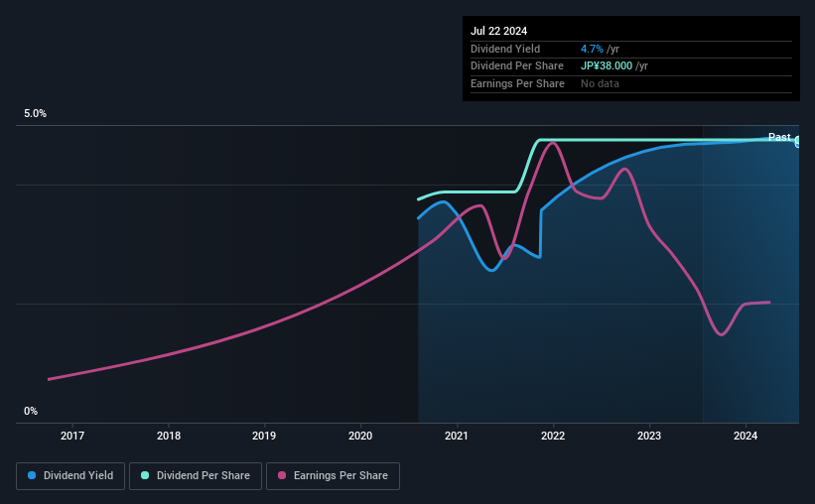Select the 2019 x-axis label
The width and height of the screenshot is (815, 504).
pyautogui.click(x=264, y=436)
